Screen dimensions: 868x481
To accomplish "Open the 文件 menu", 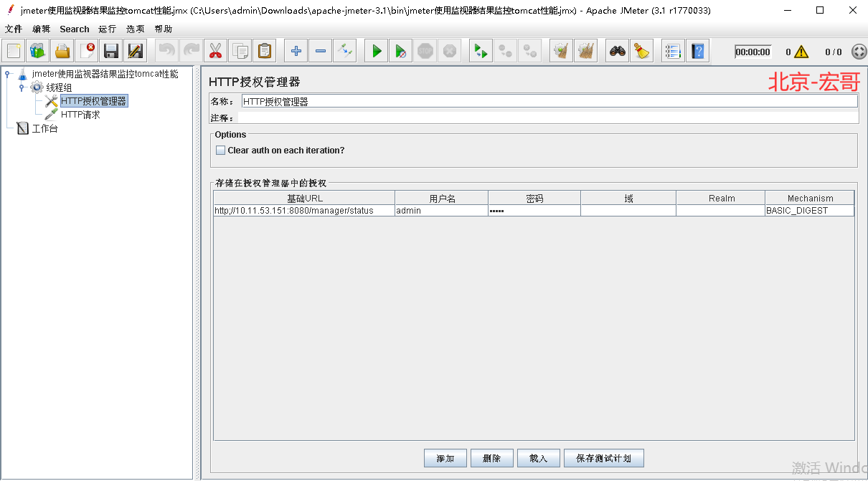I will point(14,29).
